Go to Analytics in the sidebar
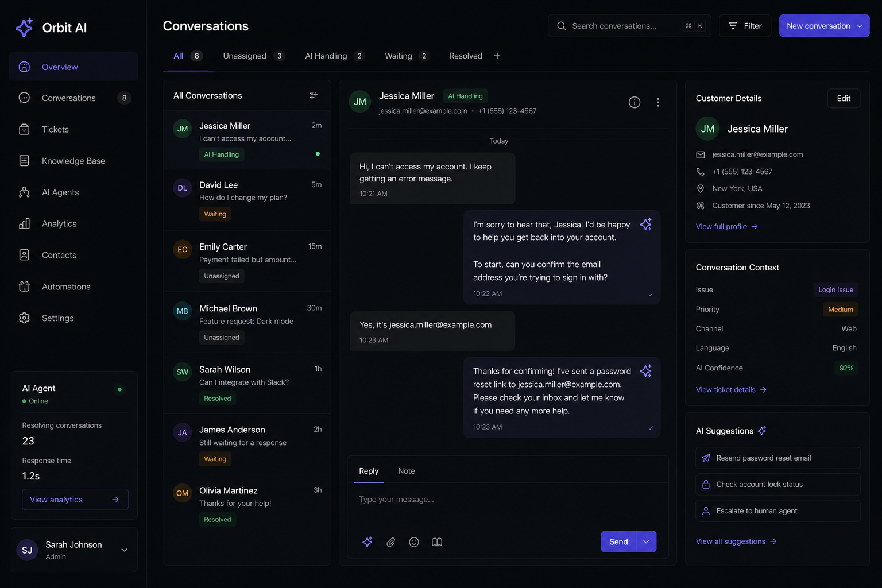 [73, 224]
